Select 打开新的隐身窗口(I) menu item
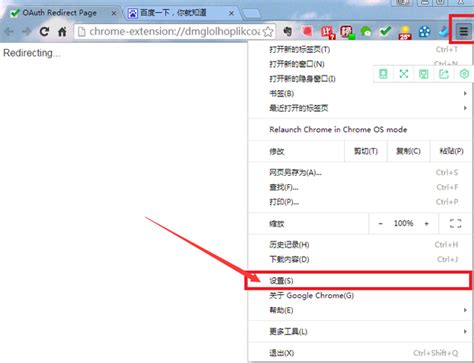Viewport: 474px width, 363px height. coord(361,79)
